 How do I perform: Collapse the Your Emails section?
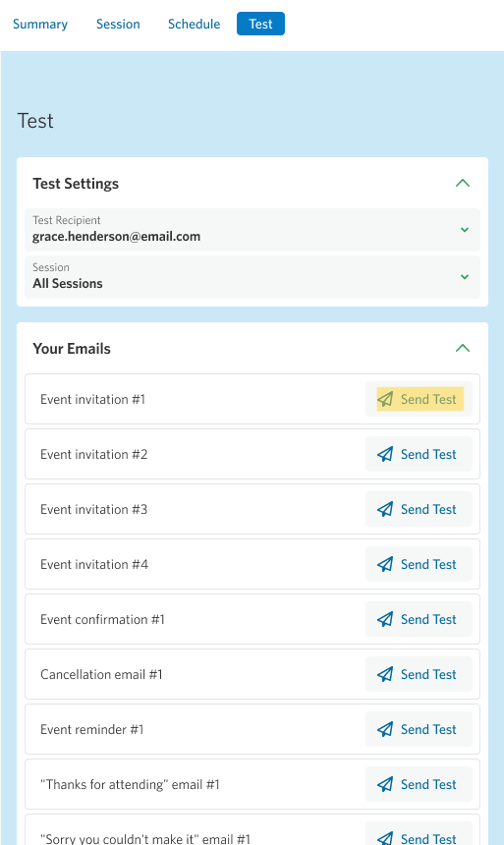coord(463,348)
